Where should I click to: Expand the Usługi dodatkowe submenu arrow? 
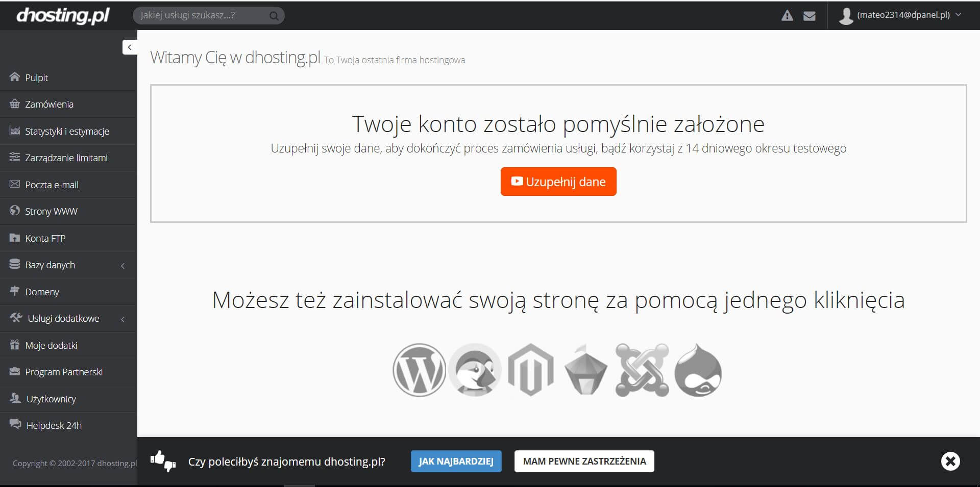pos(123,319)
